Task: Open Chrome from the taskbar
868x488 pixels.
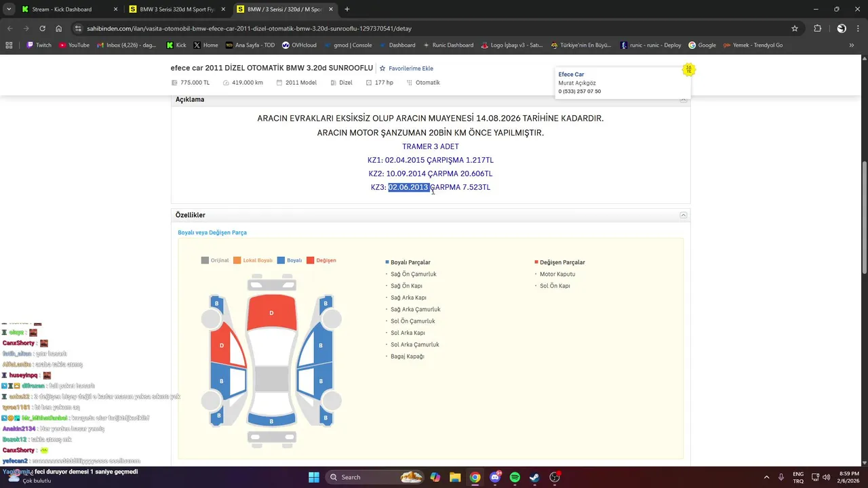Action: point(475,477)
